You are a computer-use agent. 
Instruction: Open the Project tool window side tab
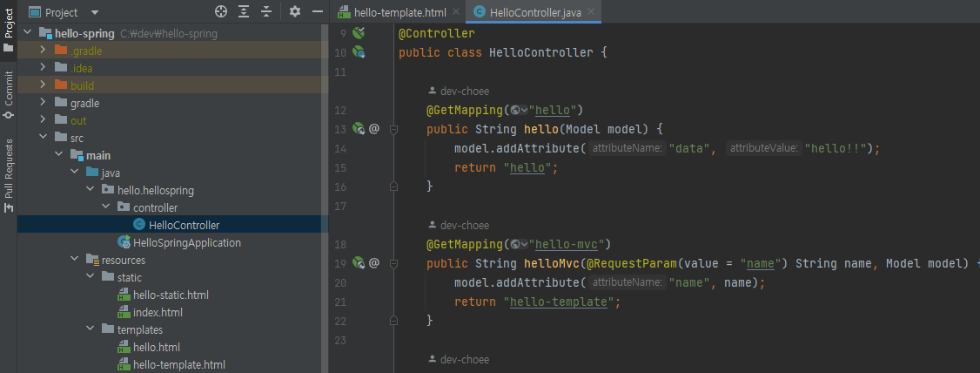point(8,31)
